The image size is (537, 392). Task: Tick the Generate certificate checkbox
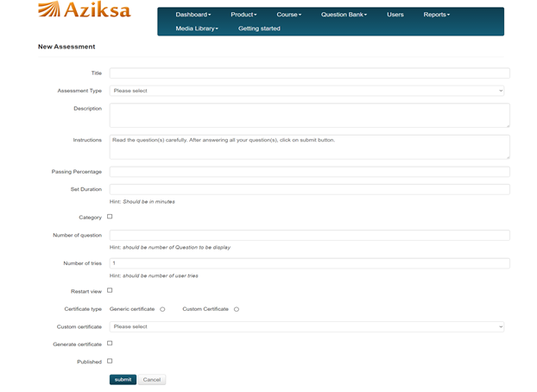coord(110,343)
